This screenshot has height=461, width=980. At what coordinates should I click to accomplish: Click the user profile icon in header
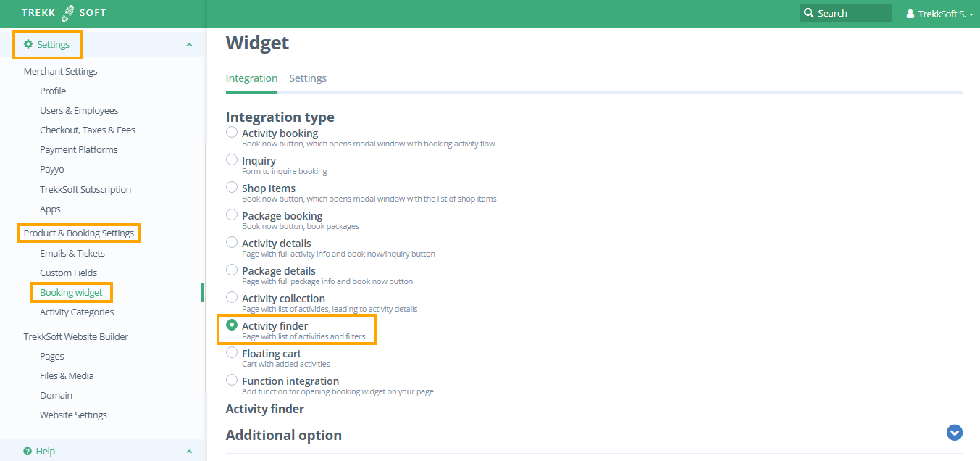910,14
